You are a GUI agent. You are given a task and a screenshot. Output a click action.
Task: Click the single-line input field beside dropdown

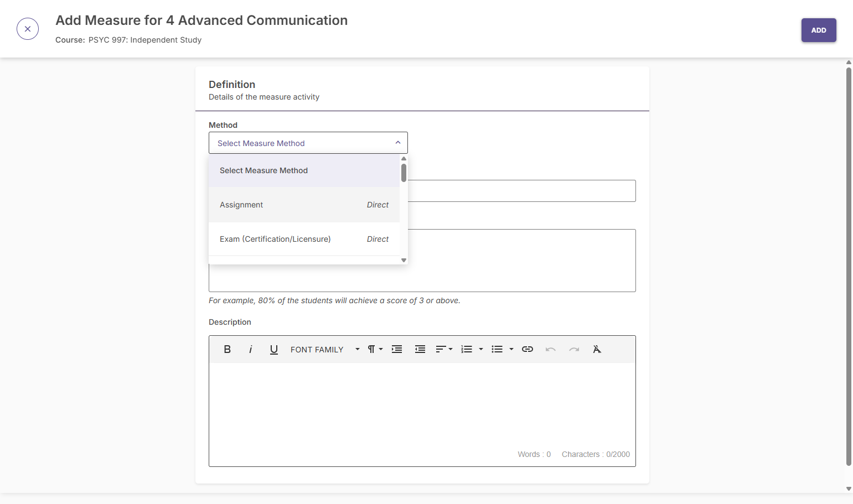tap(521, 191)
